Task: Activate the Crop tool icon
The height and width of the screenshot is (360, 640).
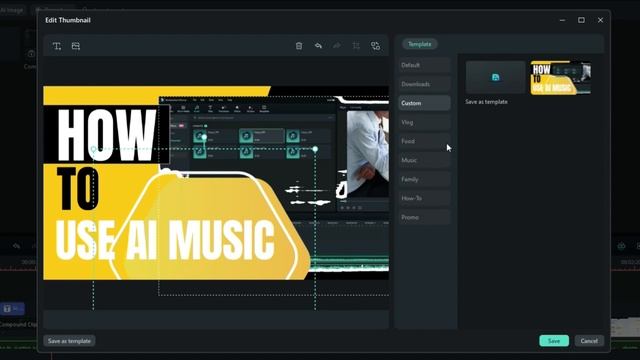Action: pos(356,46)
